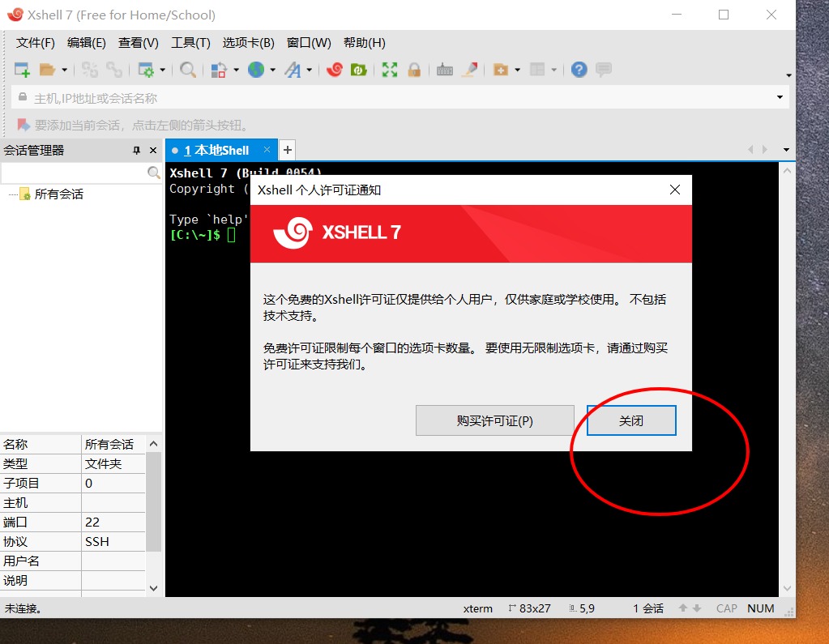Open the tab list dropdown arrow
Screen dimensions: 829x644
tap(786, 150)
